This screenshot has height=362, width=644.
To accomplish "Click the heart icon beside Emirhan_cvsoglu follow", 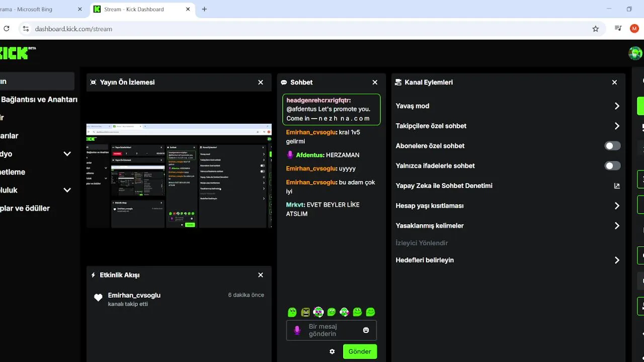I will tap(98, 298).
